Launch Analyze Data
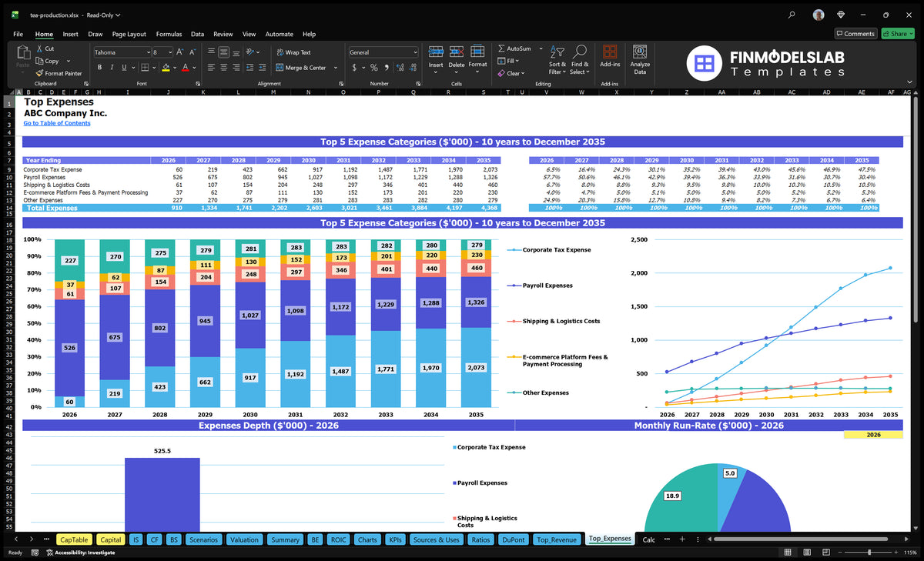The height and width of the screenshot is (561, 924). (x=640, y=58)
